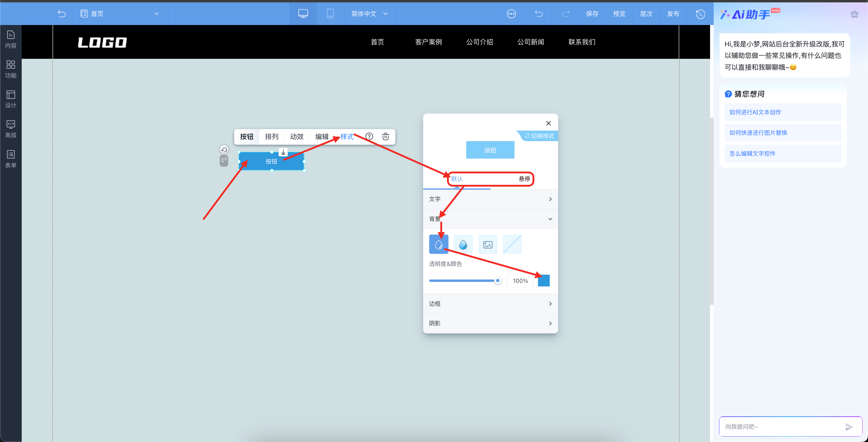Screen dimensions: 868x442
Task: Select 动效 in the floating toolbar
Action: click(x=297, y=137)
